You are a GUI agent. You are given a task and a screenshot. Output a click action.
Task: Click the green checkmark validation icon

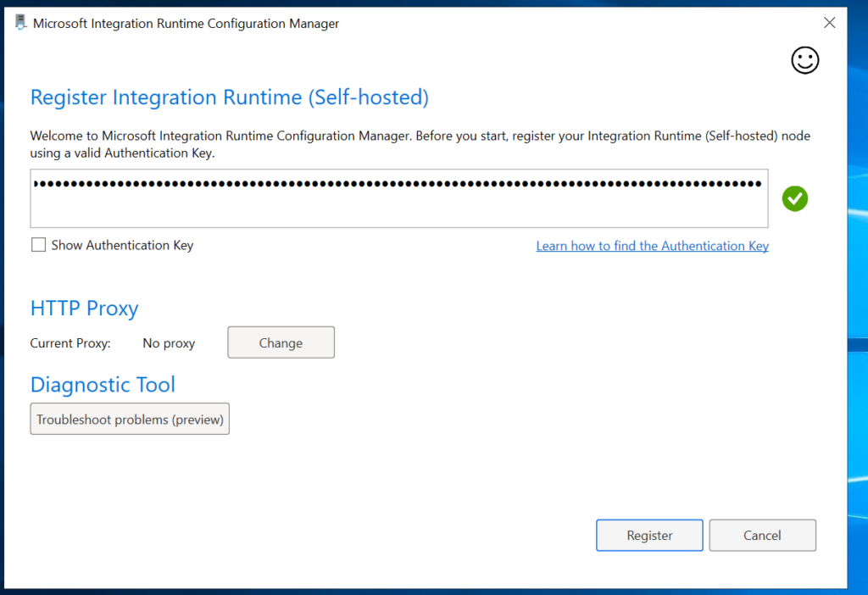point(795,199)
